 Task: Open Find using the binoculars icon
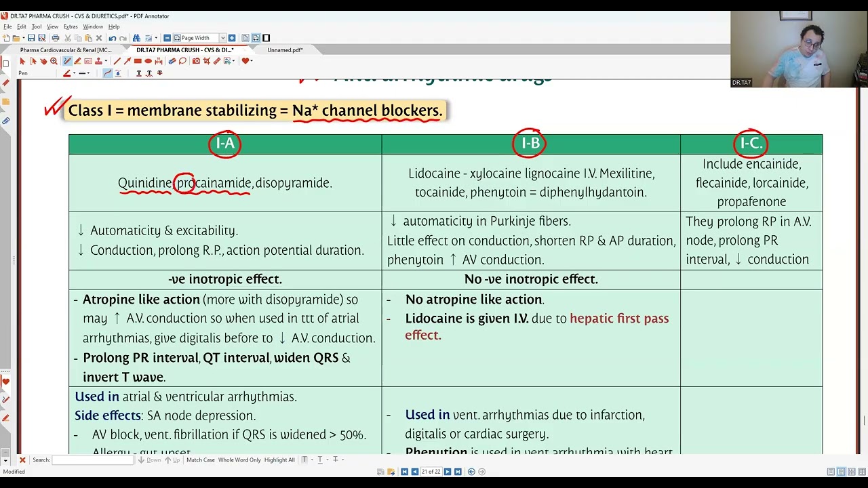point(136,38)
